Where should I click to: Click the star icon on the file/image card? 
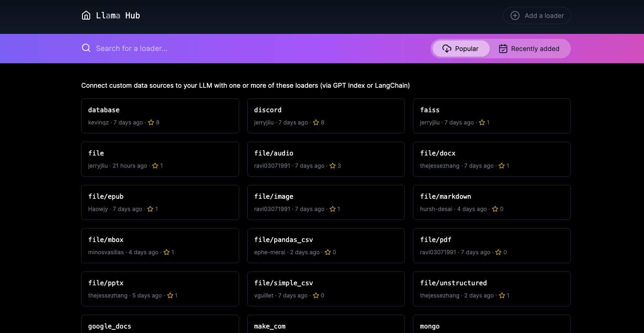point(333,209)
